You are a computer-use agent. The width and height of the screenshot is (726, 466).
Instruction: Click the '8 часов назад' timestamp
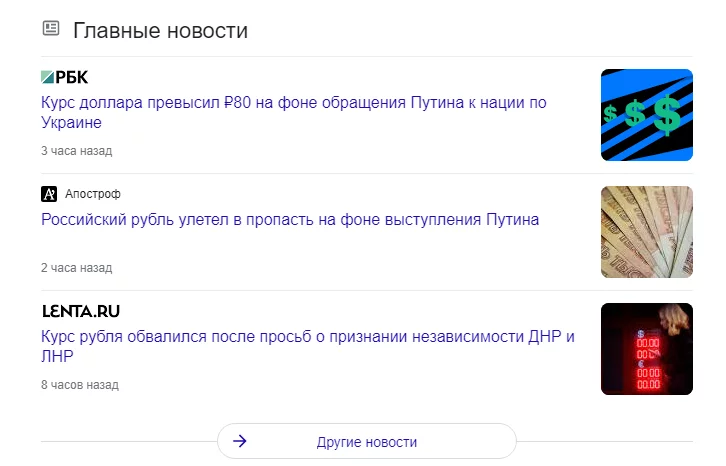pyautogui.click(x=79, y=385)
